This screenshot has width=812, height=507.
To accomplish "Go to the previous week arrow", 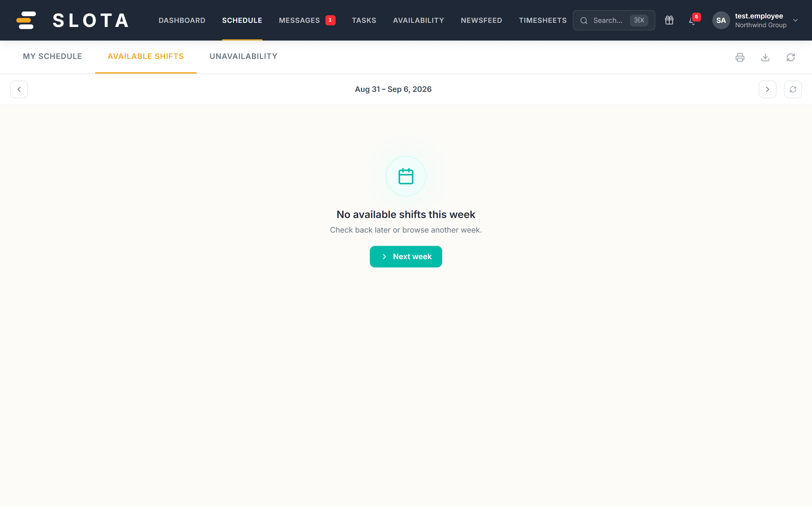I will (x=19, y=89).
